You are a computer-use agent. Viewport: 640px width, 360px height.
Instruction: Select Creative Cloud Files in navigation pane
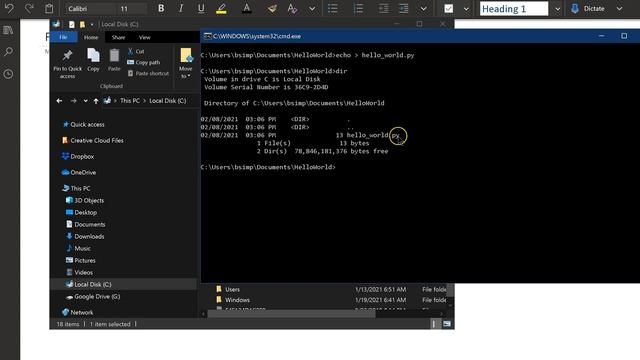click(x=93, y=140)
